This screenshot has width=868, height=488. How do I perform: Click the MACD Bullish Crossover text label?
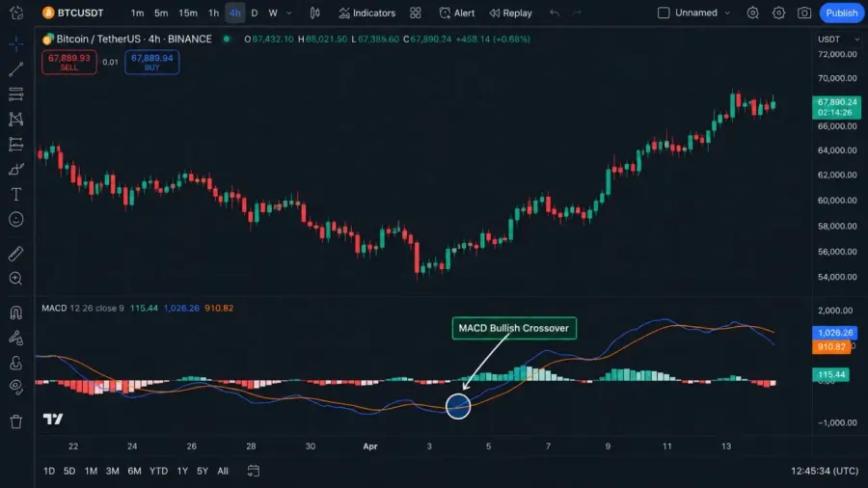514,328
